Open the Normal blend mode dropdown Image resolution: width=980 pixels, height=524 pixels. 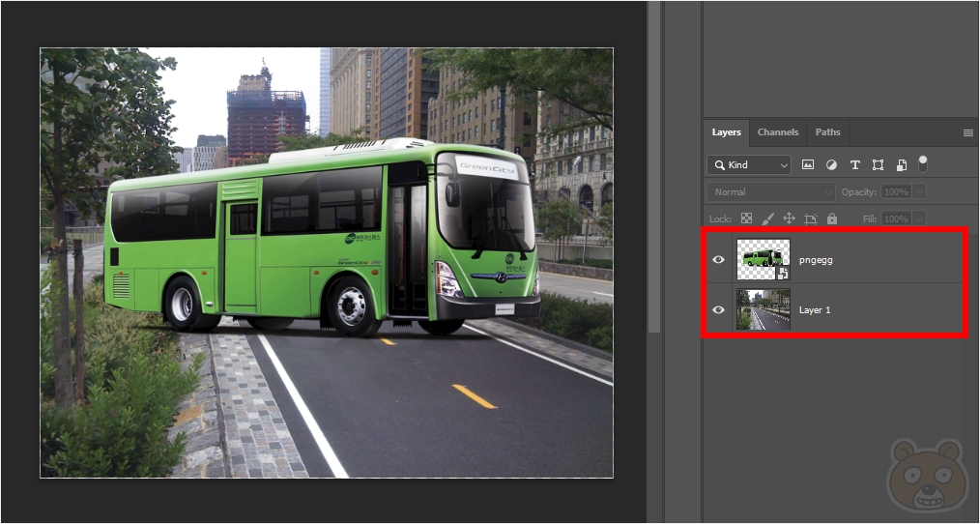click(770, 192)
